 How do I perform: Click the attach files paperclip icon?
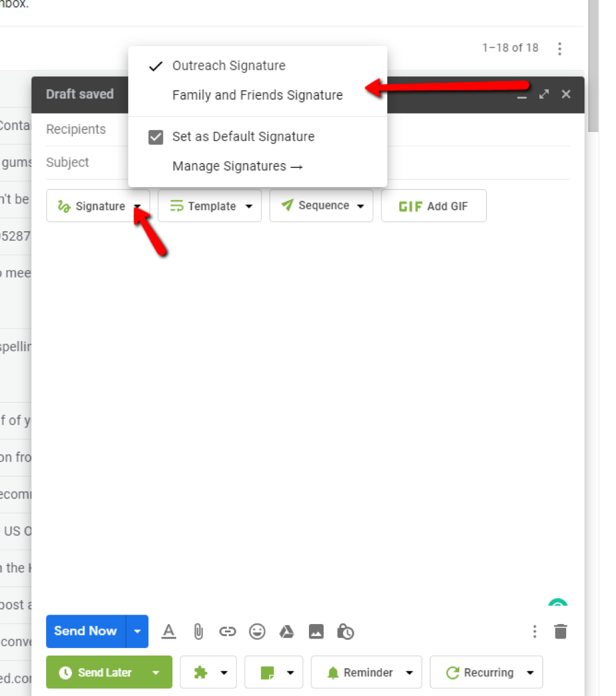tap(198, 632)
